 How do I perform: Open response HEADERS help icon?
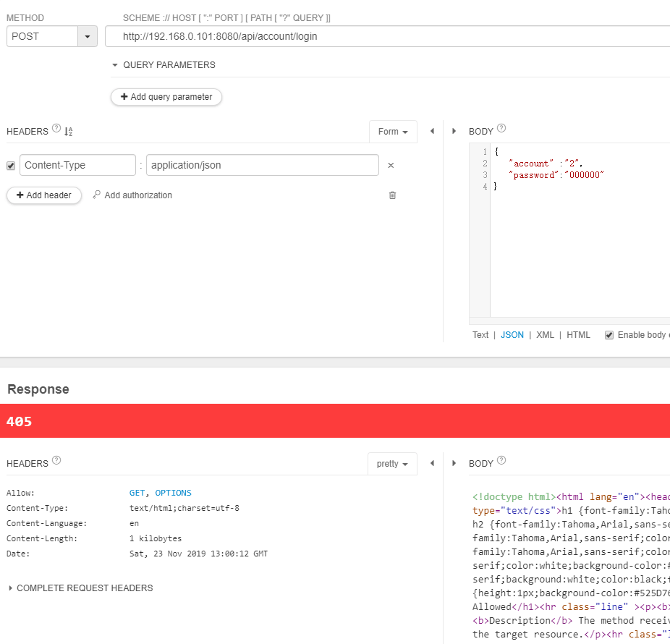click(x=56, y=460)
